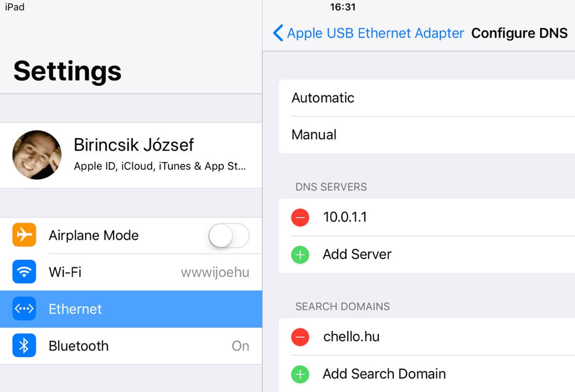Select Automatic DNS configuration
Viewport: 575px width, 392px height.
[x=427, y=98]
